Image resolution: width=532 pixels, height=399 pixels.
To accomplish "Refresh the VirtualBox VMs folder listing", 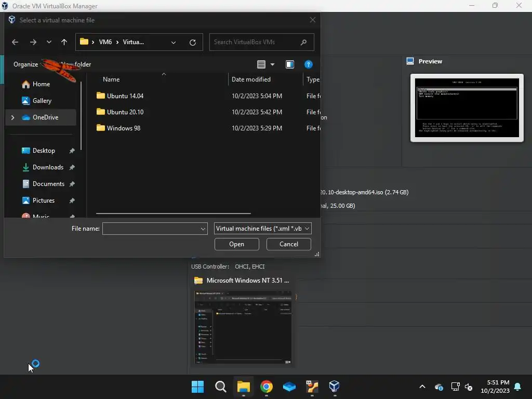I will point(193,43).
